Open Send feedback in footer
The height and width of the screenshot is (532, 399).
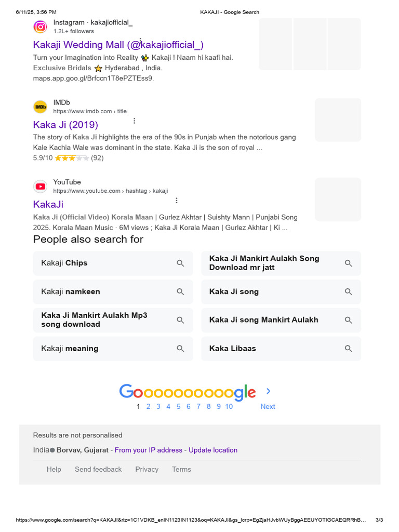98,470
